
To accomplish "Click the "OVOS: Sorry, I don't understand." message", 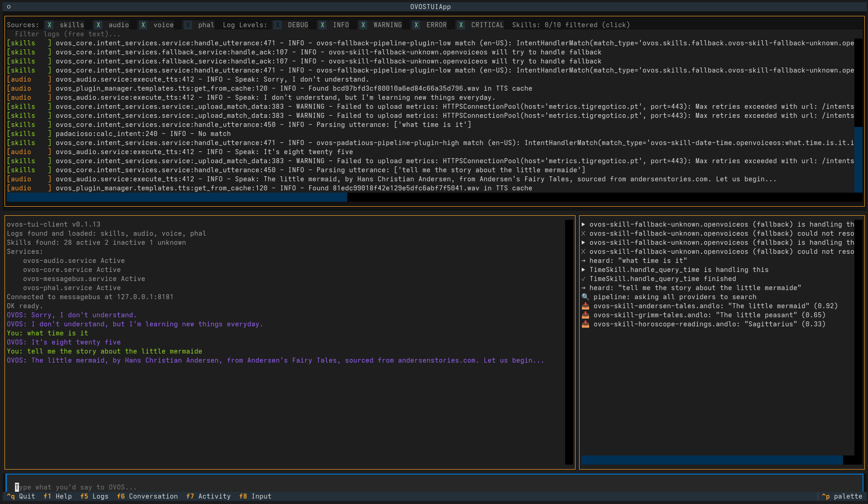I will pos(72,315).
